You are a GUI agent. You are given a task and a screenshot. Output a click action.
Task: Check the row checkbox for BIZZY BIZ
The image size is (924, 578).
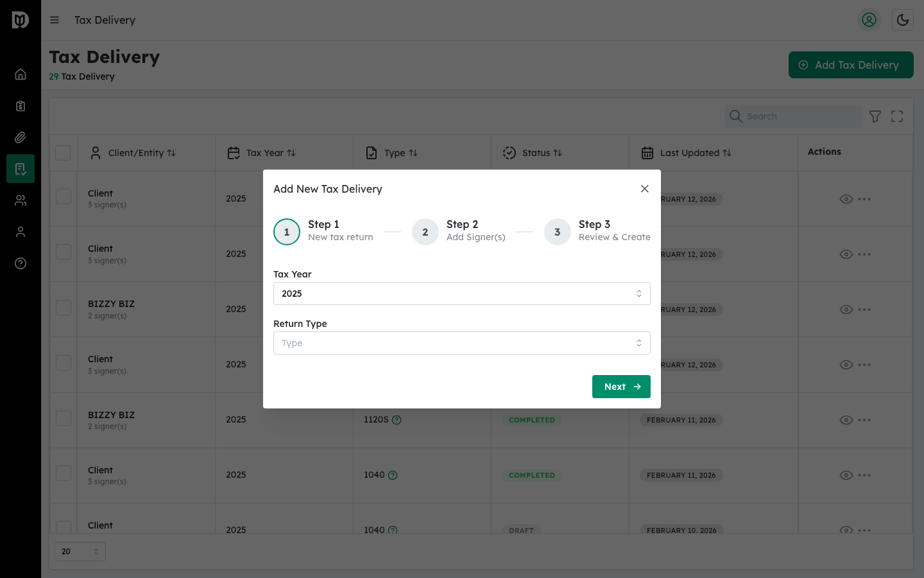[63, 307]
